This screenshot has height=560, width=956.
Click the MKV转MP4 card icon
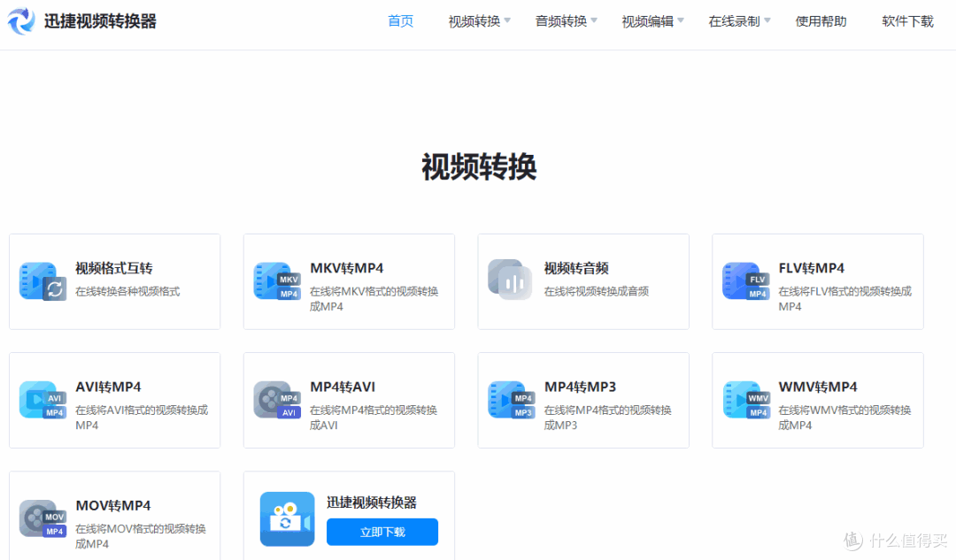277,281
